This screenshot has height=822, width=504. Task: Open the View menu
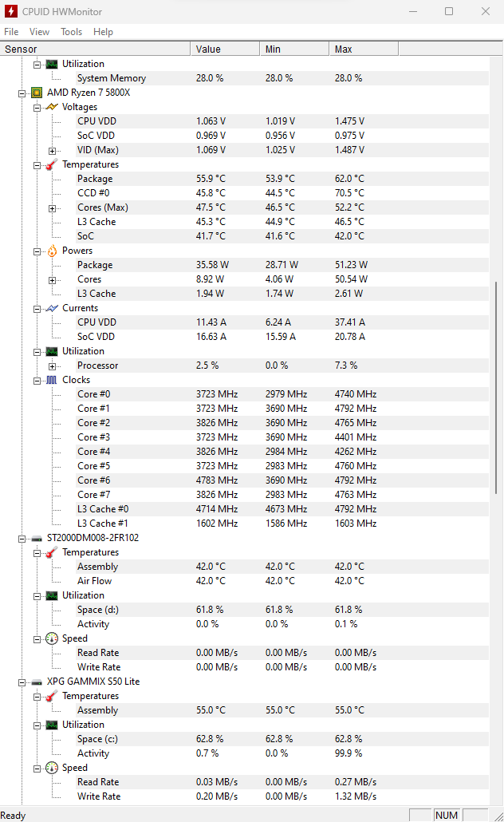tap(39, 32)
